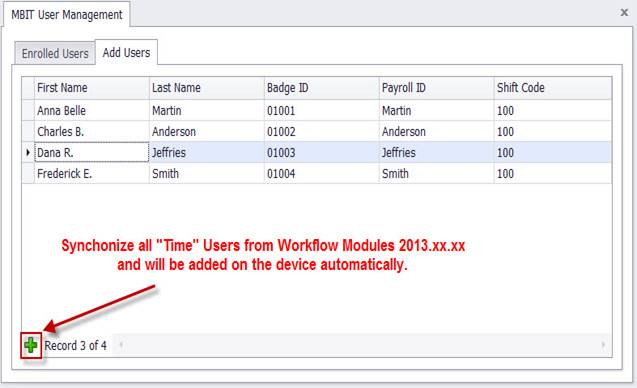The height and width of the screenshot is (388, 637).
Task: Select the Frederick E. row
Action: point(317,173)
